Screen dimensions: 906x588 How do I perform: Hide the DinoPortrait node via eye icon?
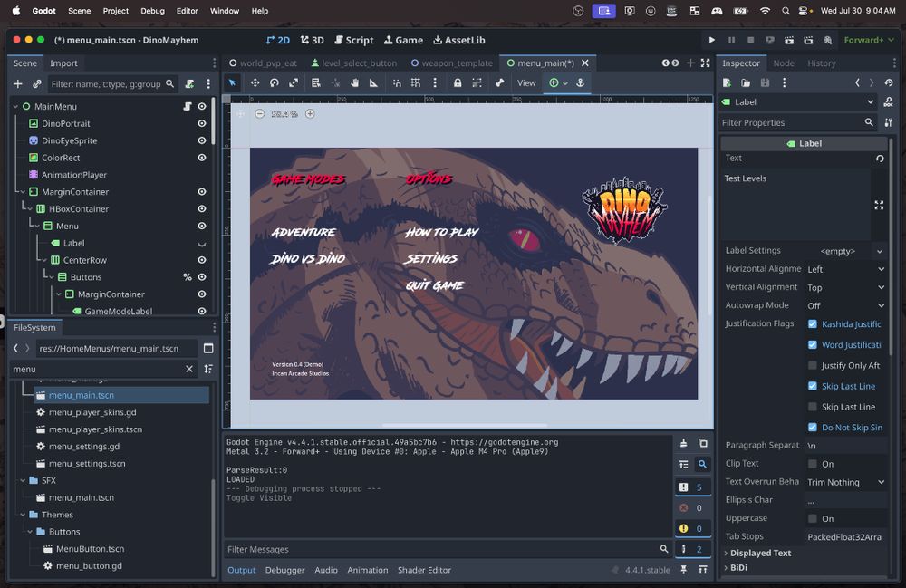pyautogui.click(x=201, y=123)
